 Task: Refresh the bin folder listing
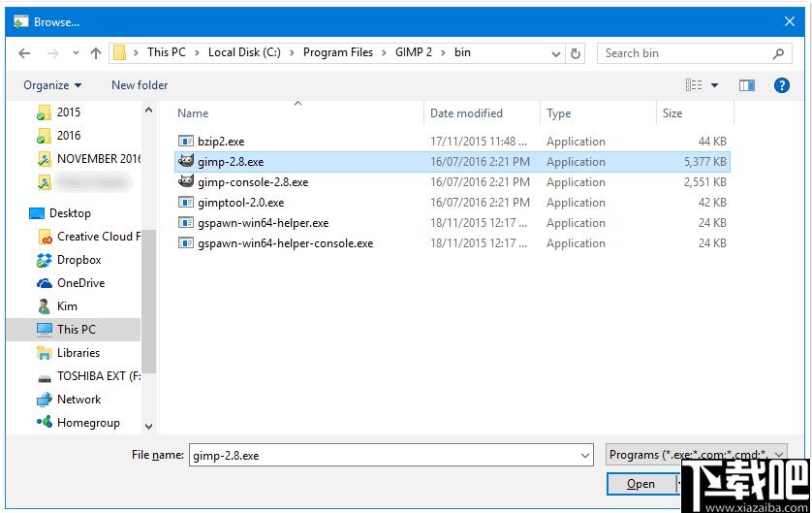point(576,53)
